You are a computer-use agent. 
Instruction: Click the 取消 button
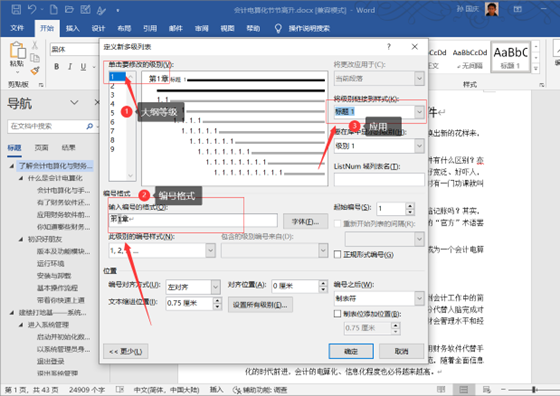click(401, 351)
